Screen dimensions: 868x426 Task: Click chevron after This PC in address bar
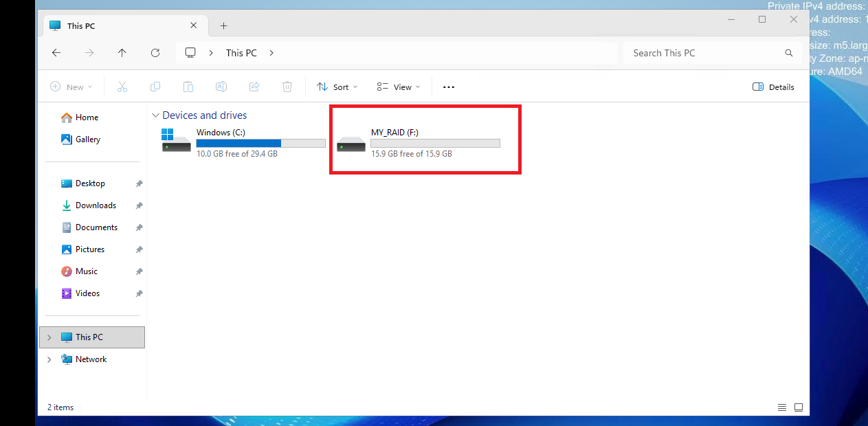pyautogui.click(x=271, y=53)
